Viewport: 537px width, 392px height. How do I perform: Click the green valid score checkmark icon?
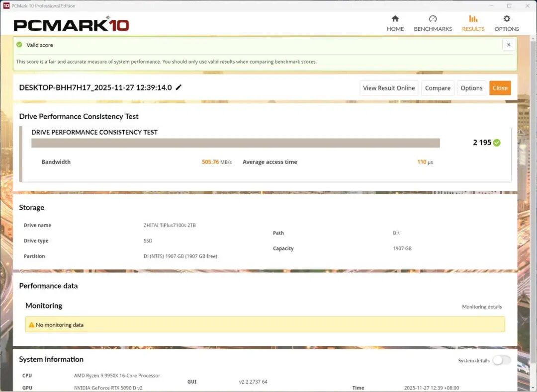19,45
